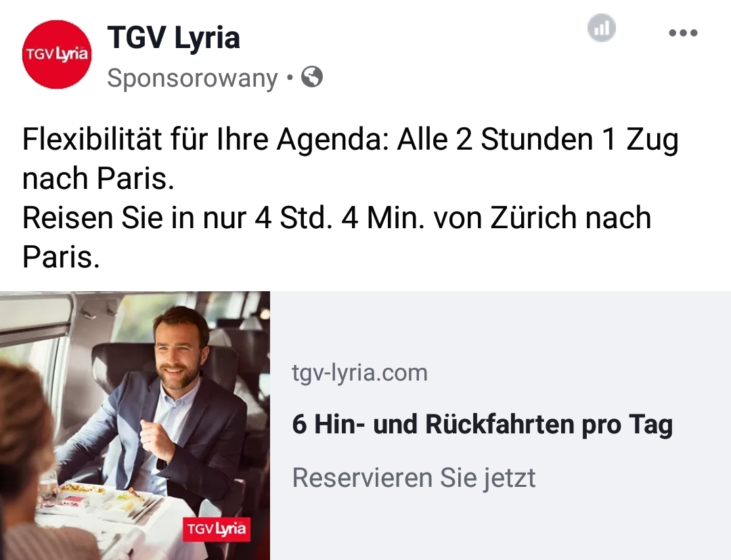
Task: Click the red TGV Lyria badge on photo
Action: point(217,530)
